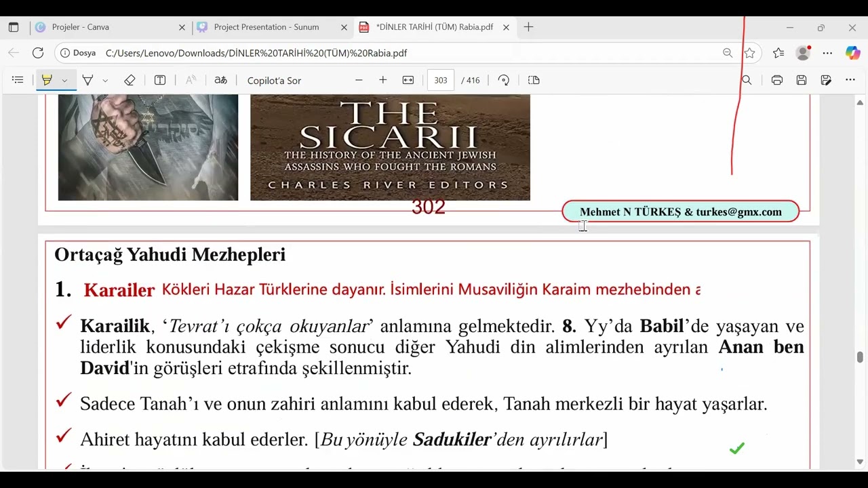Click the Add text tool icon

pos(160,80)
